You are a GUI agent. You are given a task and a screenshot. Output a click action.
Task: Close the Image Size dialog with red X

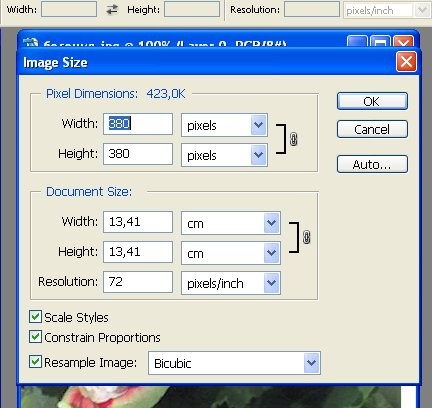(406, 62)
